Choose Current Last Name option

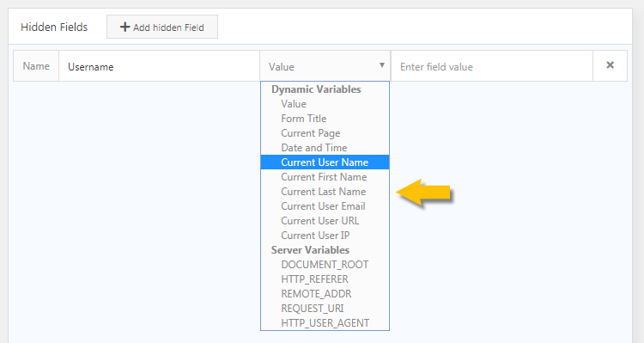pyautogui.click(x=325, y=192)
